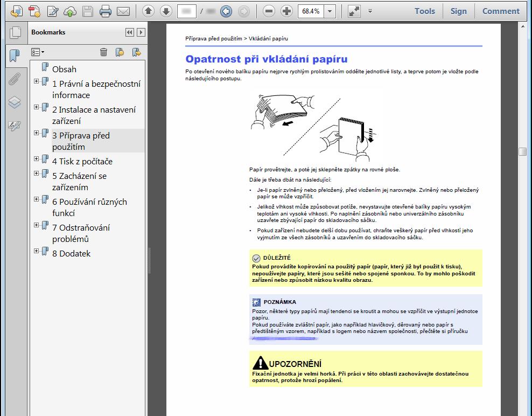Image resolution: width=532 pixels, height=416 pixels.
Task: Select the Bookmarks side panel icon
Action: click(x=15, y=56)
